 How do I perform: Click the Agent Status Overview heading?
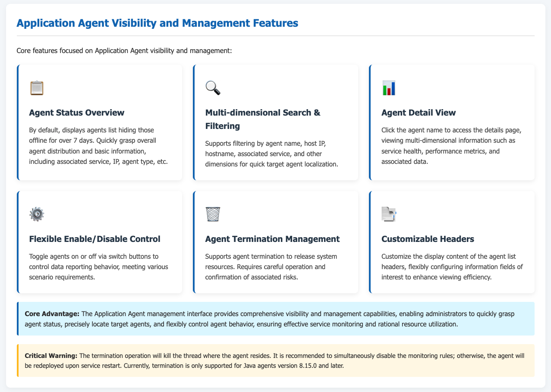coord(76,113)
